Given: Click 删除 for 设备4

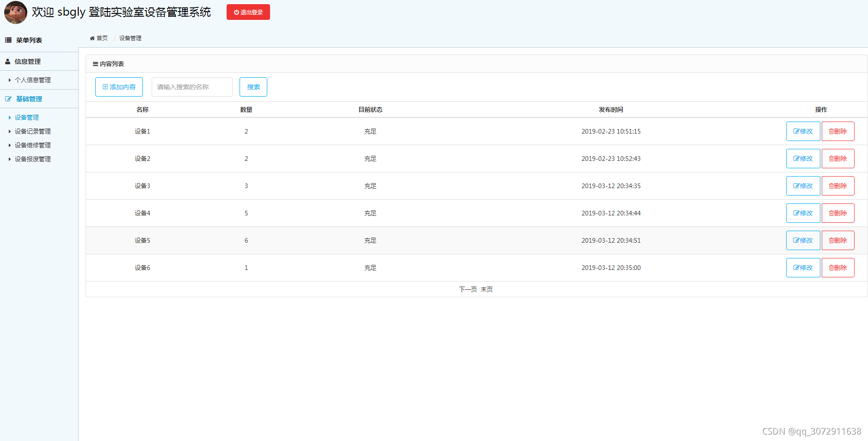Looking at the screenshot, I should tap(838, 213).
